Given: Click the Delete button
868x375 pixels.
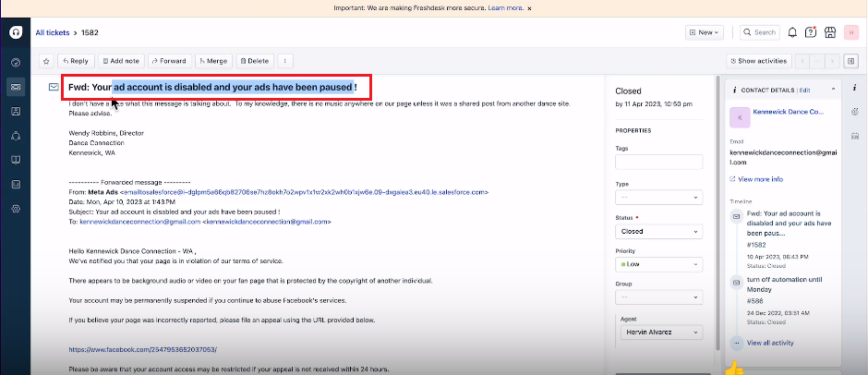Looking at the screenshot, I should click(x=255, y=61).
